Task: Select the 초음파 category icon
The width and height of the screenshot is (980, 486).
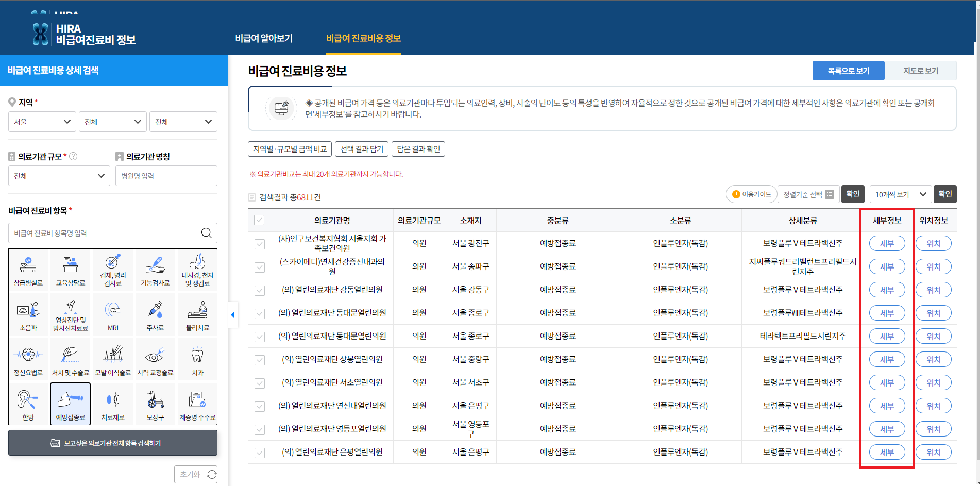Action: click(x=28, y=315)
